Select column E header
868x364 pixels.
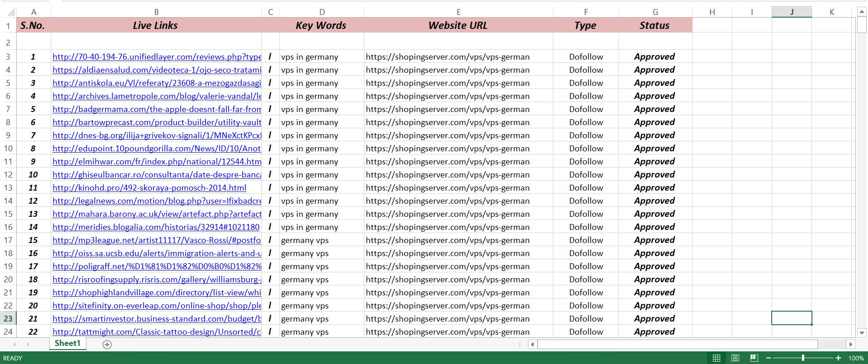(x=458, y=12)
